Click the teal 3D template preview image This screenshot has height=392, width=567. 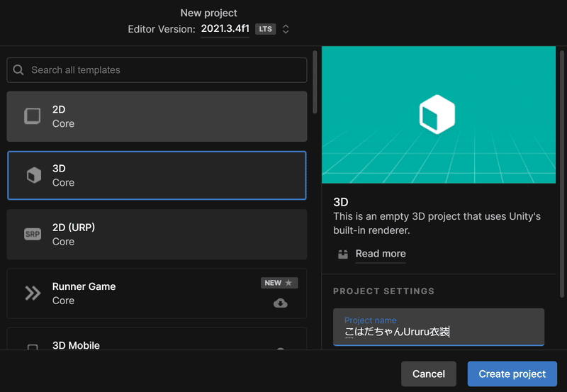pyautogui.click(x=437, y=115)
